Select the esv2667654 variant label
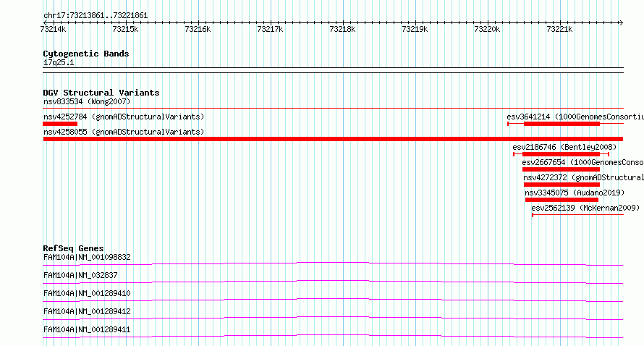Image resolution: width=644 pixels, height=346 pixels. (582, 162)
